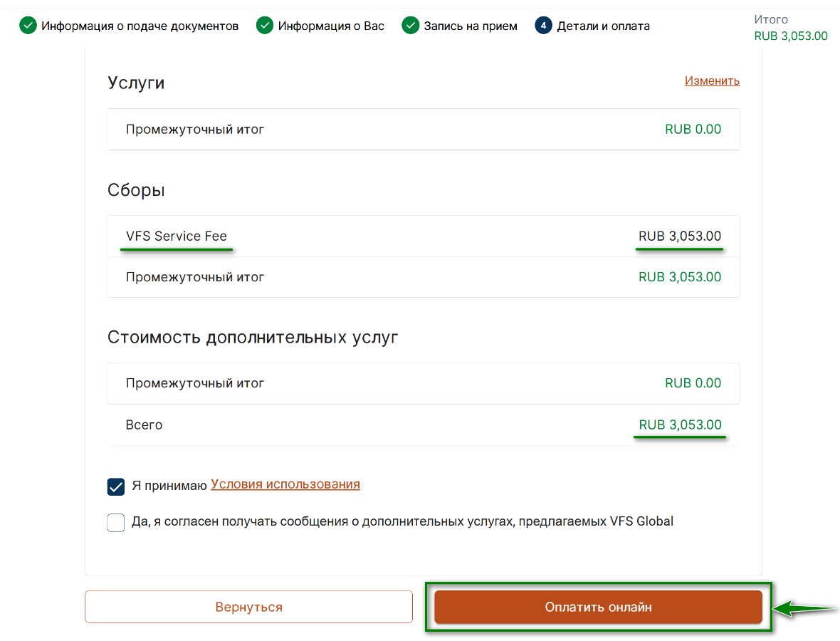Click the Итого total amount in header
The height and width of the screenshot is (641, 840).
pos(791,36)
